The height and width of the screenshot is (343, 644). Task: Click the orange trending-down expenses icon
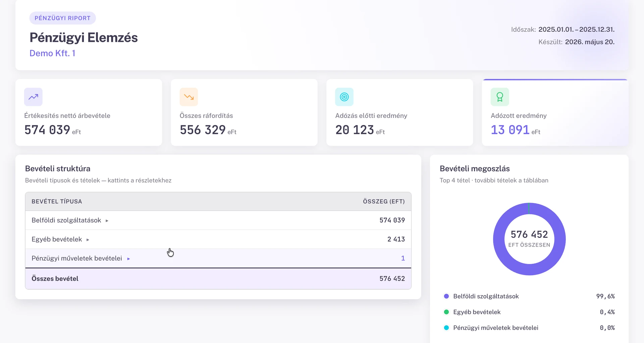[189, 97]
